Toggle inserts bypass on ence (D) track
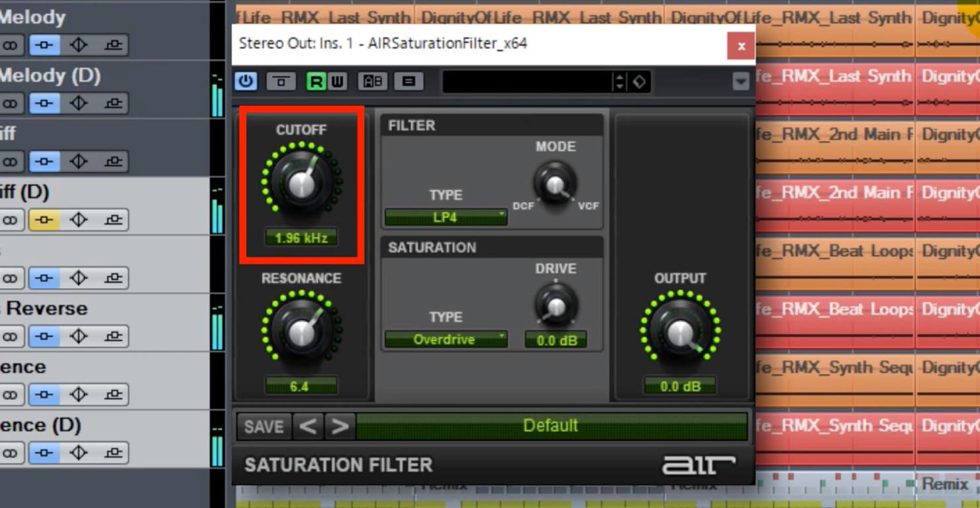 tap(44, 453)
